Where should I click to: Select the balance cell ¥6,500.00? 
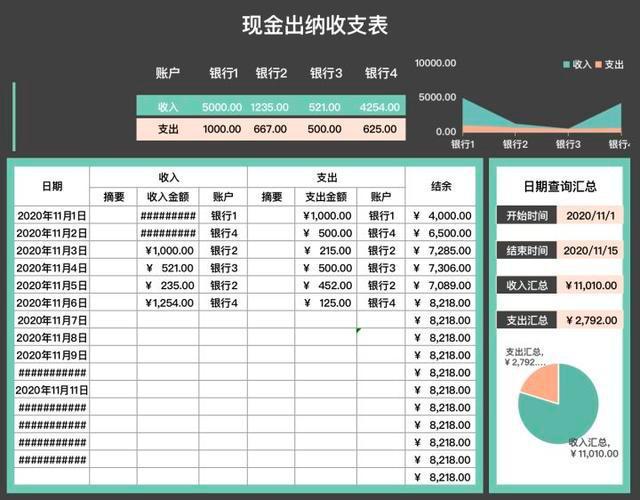(x=441, y=233)
